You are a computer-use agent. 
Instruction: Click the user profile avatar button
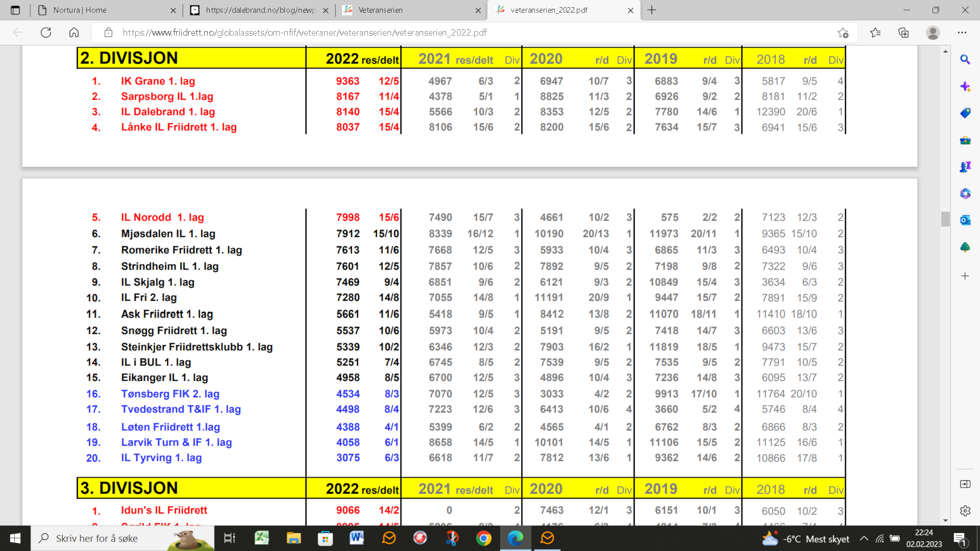933,33
